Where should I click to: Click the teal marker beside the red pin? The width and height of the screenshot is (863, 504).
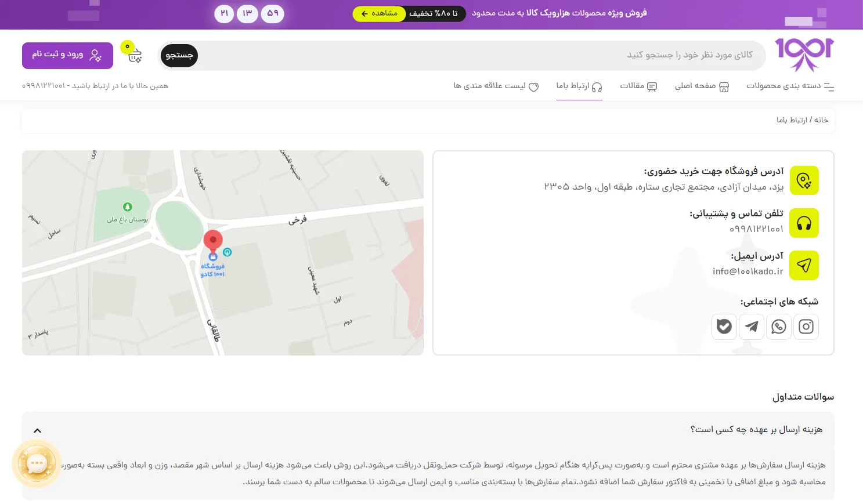[228, 252]
